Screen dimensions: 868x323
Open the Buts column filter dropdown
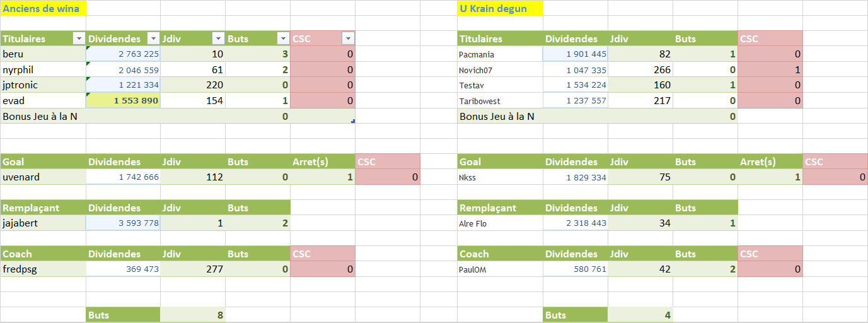[x=283, y=38]
